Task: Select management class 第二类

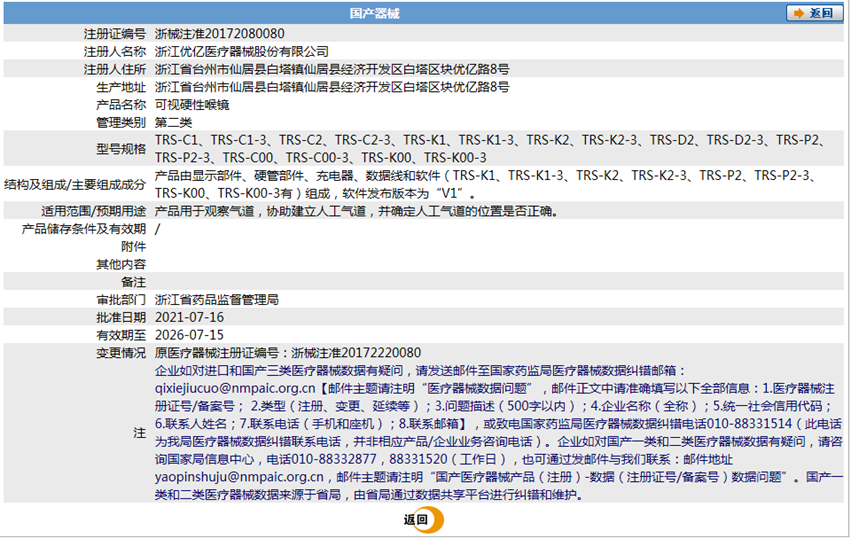Action: click(x=173, y=123)
